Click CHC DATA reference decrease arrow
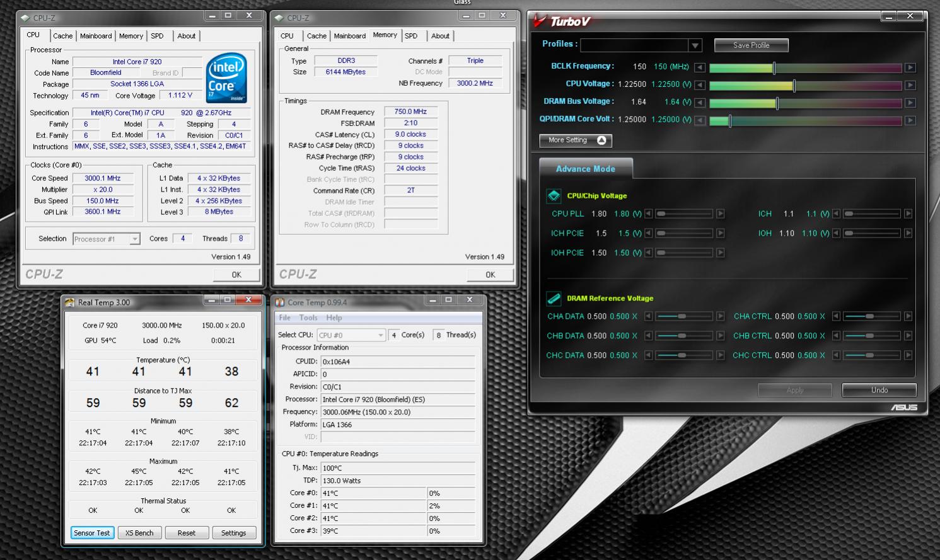Viewport: 940px width, 560px height. pos(648,356)
